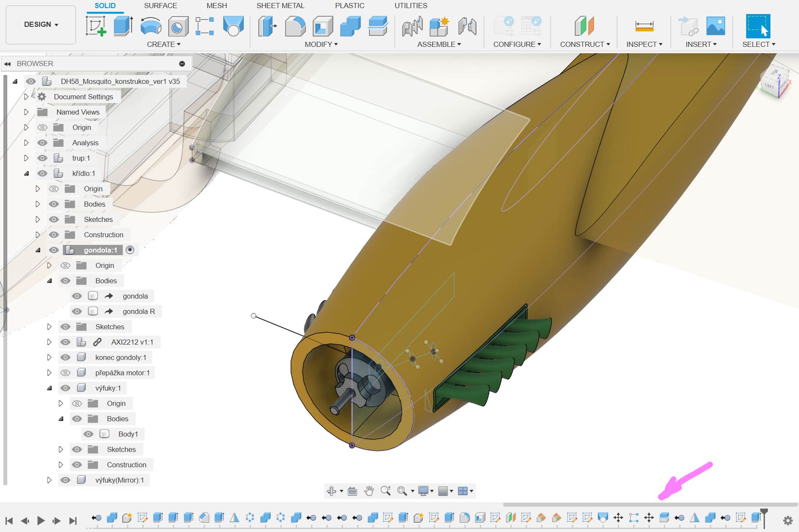Screen dimensions: 799x532
Task: Switch to the SHEET METAL tab
Action: point(280,6)
